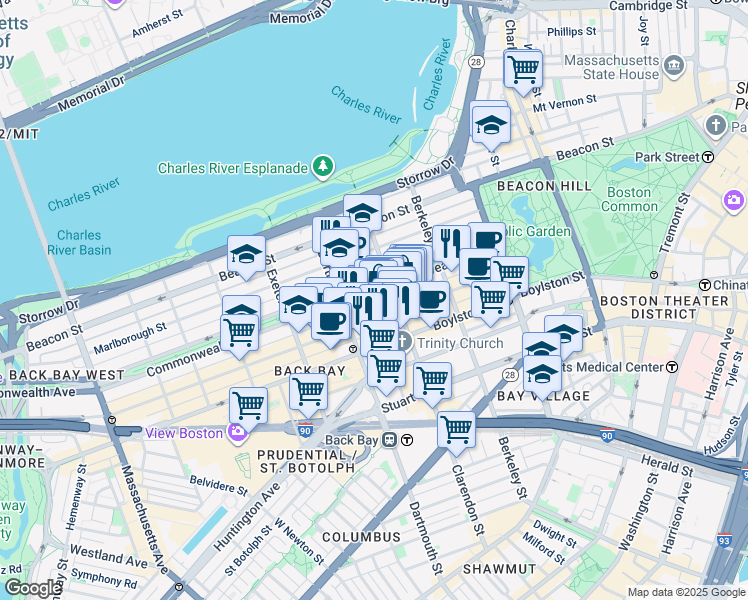Open the Back Bay train station icon
The width and height of the screenshot is (748, 600).
coord(390,440)
